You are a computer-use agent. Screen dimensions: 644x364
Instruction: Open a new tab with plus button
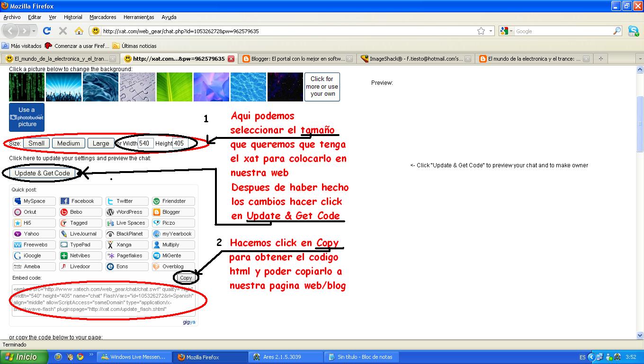(x=600, y=59)
